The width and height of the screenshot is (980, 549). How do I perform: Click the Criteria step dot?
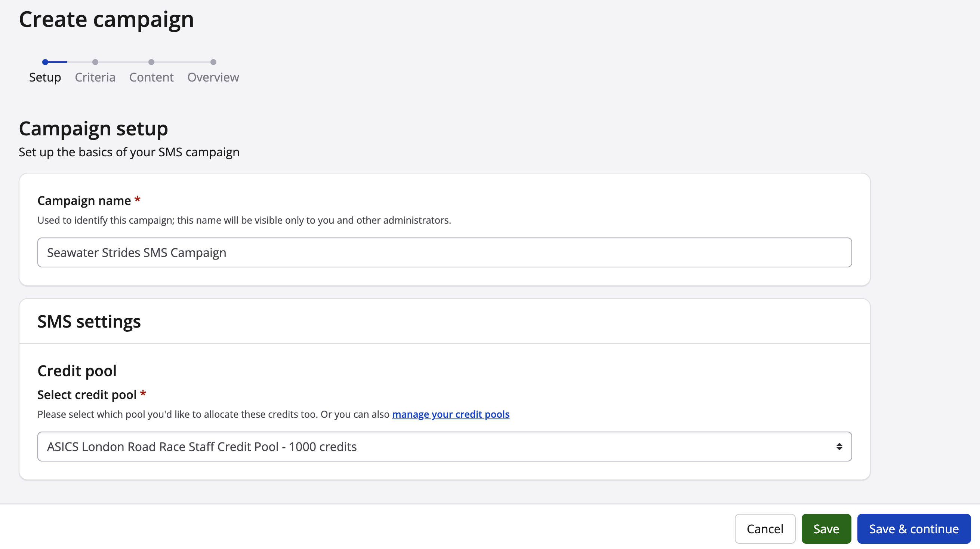click(95, 62)
